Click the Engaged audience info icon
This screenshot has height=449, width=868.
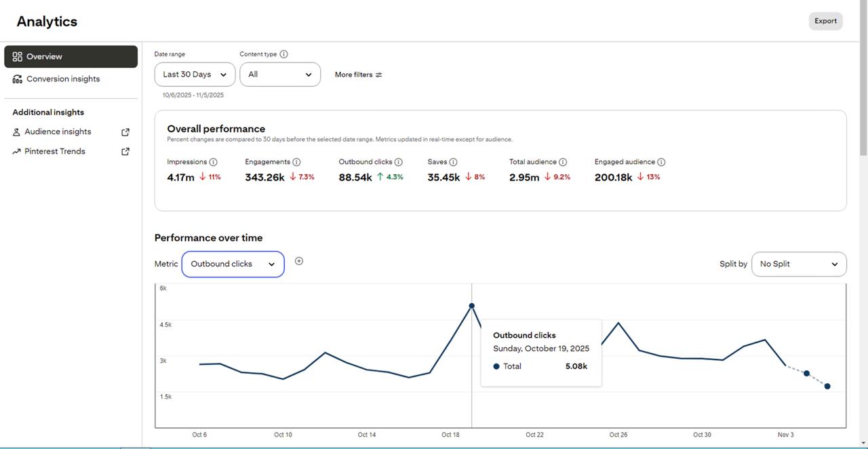[661, 162]
